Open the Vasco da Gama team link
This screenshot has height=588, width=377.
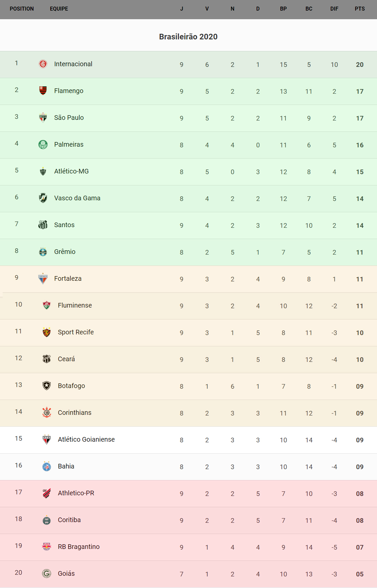click(77, 198)
